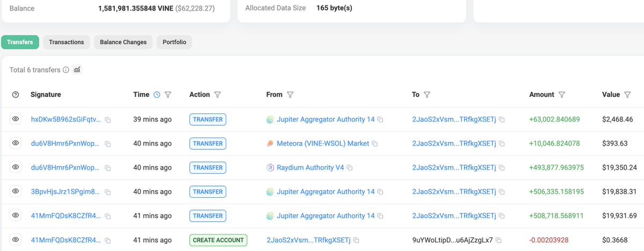Copy signature in CREATE ACCOUNT row

coord(108,241)
